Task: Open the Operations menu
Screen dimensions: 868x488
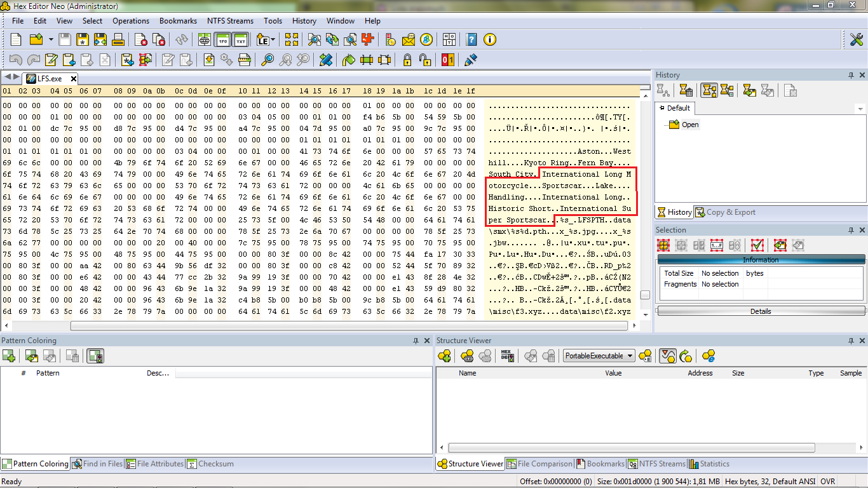Action: click(131, 21)
